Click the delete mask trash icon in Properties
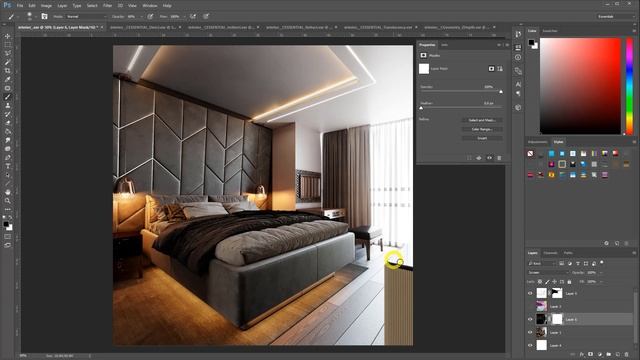The height and width of the screenshot is (360, 640). (x=499, y=158)
